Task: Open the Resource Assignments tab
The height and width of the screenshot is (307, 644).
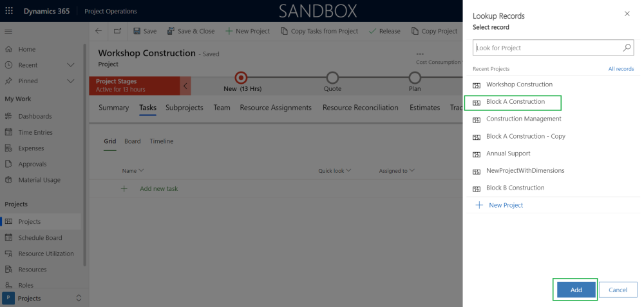Action: tap(276, 108)
